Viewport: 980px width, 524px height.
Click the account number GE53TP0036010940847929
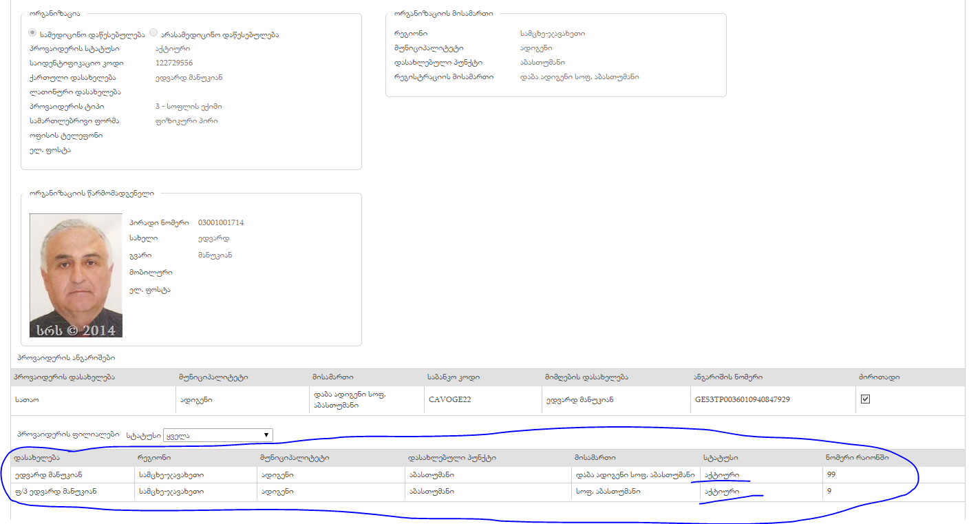[742, 399]
